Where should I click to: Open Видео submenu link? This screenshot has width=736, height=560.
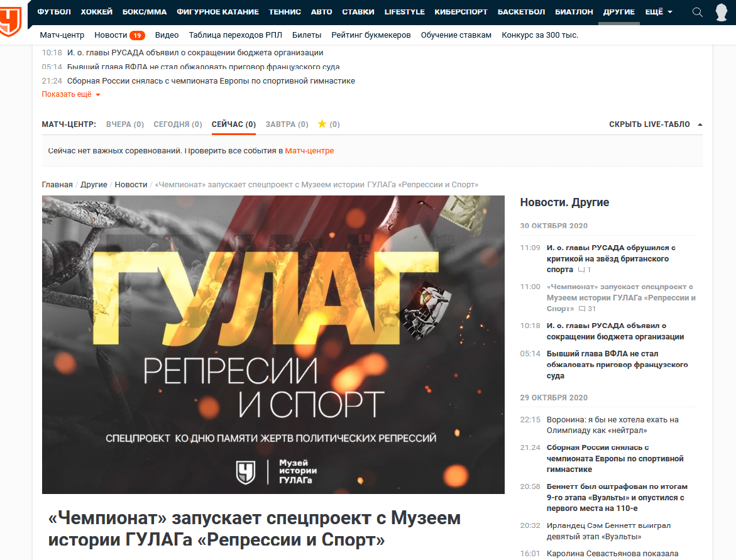coord(167,35)
